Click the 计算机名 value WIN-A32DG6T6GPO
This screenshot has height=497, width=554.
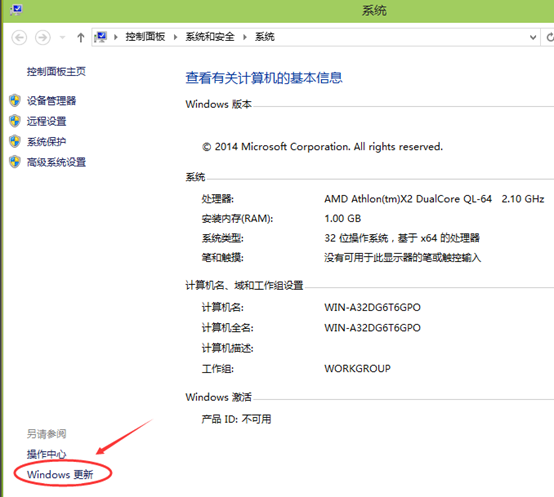372,307
